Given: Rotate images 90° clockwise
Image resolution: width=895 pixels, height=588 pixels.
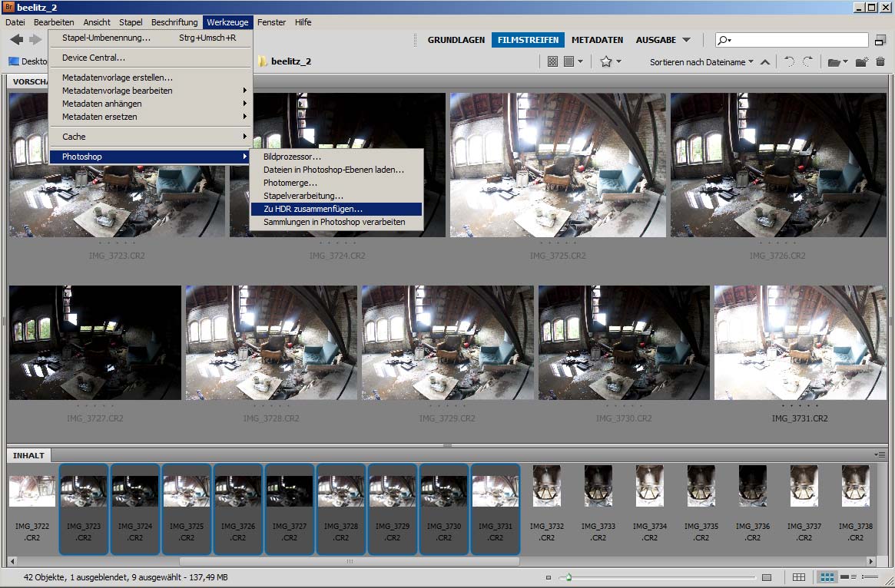Looking at the screenshot, I should click(x=807, y=62).
